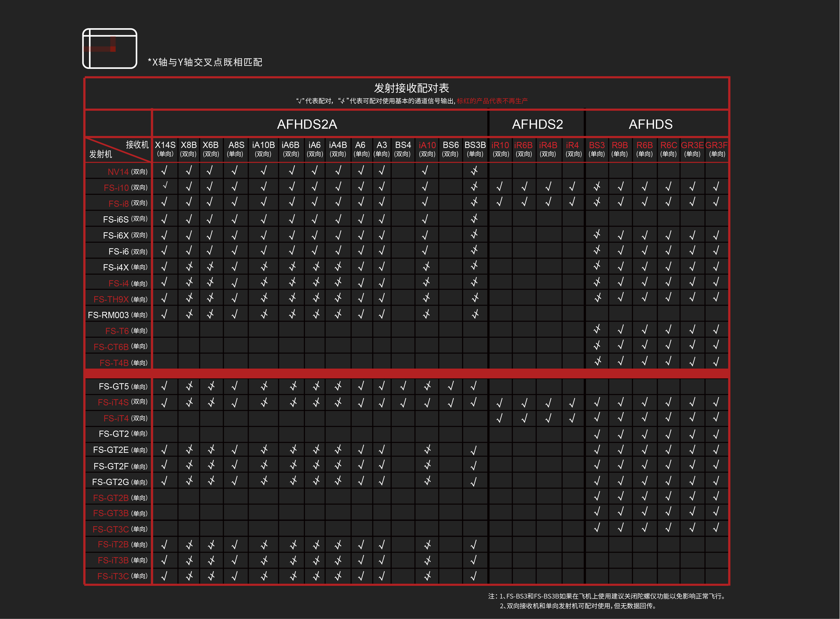Select the AFHDS2A protocol header

click(x=307, y=124)
